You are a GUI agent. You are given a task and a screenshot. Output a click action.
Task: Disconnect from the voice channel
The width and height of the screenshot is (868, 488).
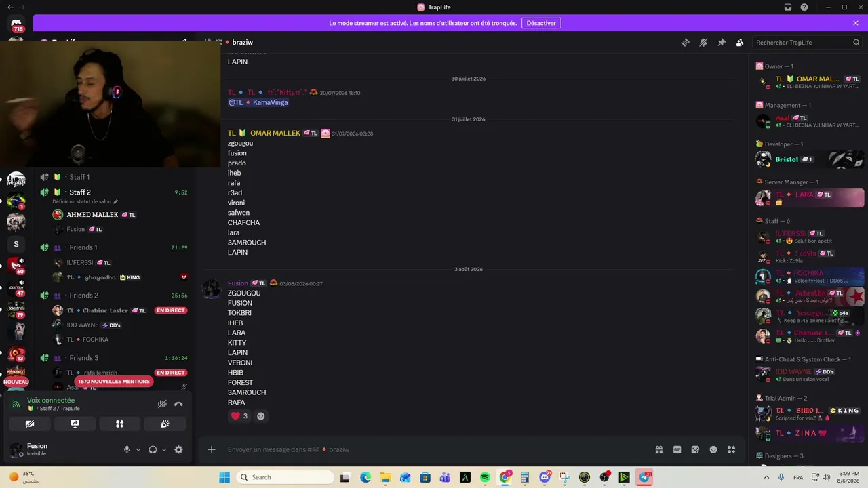(178, 404)
